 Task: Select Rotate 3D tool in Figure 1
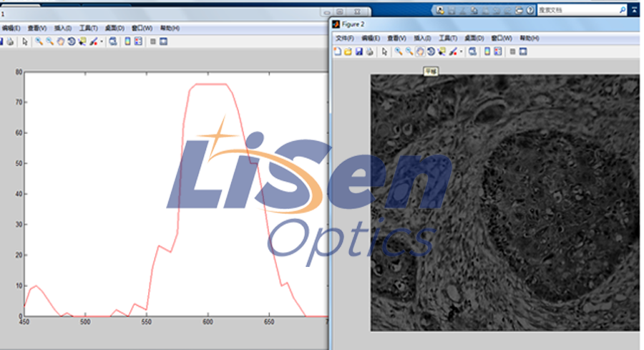click(x=71, y=42)
